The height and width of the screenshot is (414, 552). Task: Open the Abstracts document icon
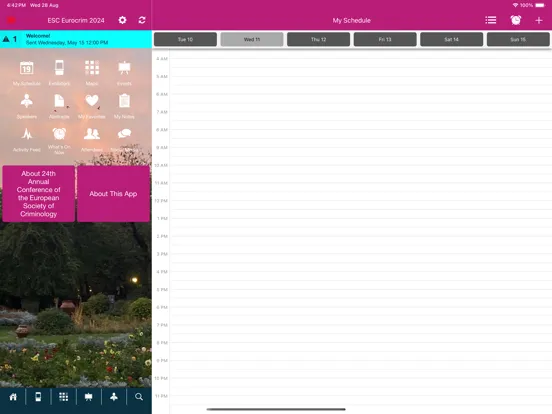[59, 101]
